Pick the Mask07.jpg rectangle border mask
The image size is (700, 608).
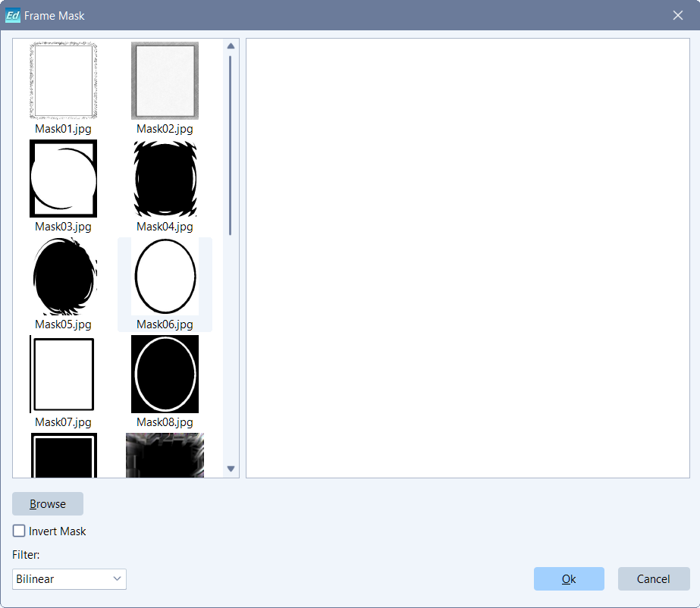pyautogui.click(x=63, y=375)
